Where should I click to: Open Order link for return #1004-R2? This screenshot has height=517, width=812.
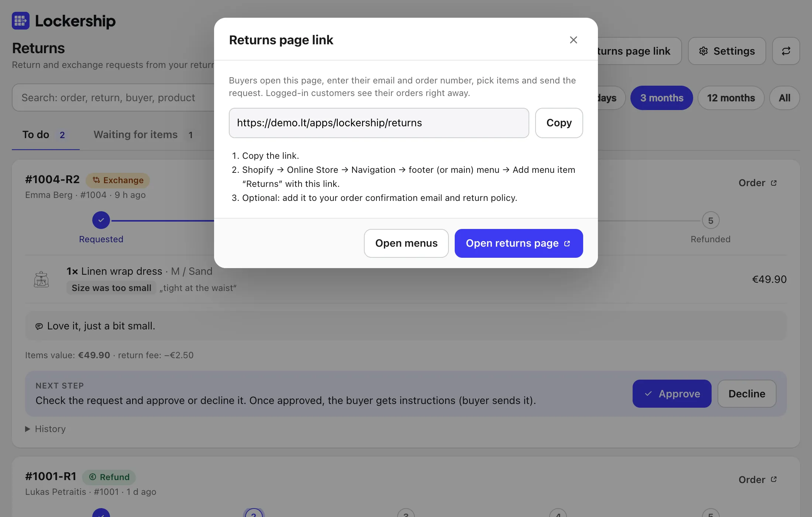coord(758,183)
